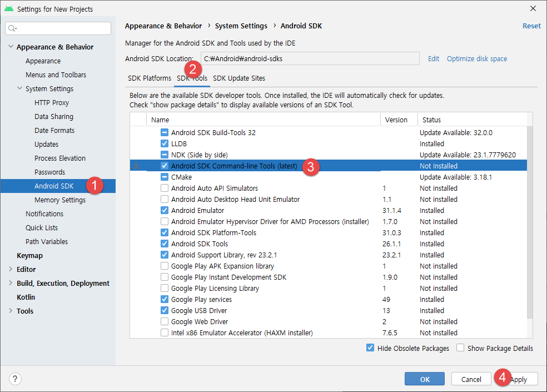This screenshot has height=392, width=547.
Task: Expand the Editor settings node
Action: pyautogui.click(x=11, y=269)
